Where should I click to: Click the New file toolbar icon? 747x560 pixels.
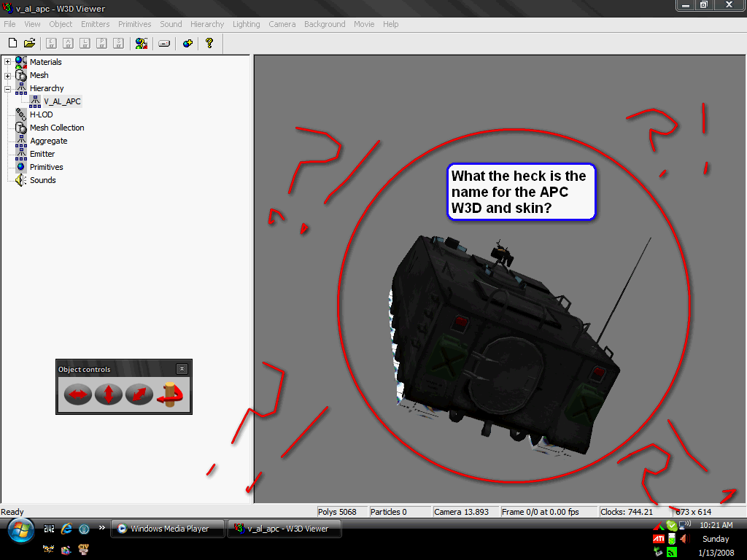[12, 44]
